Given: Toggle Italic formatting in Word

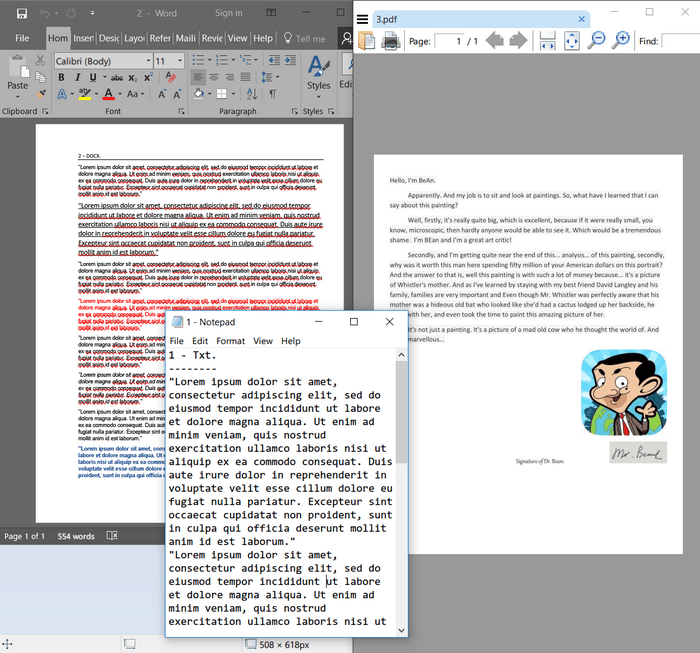Looking at the screenshot, I should click(x=78, y=78).
